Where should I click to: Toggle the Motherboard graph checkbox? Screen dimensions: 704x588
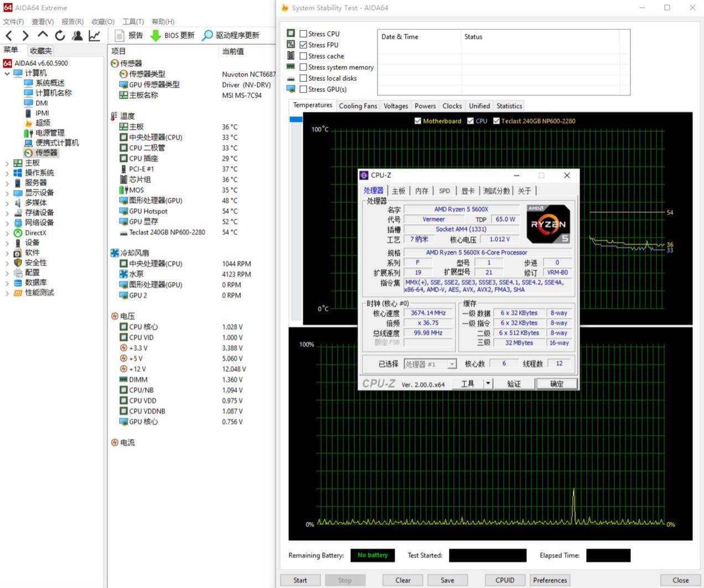pyautogui.click(x=418, y=121)
